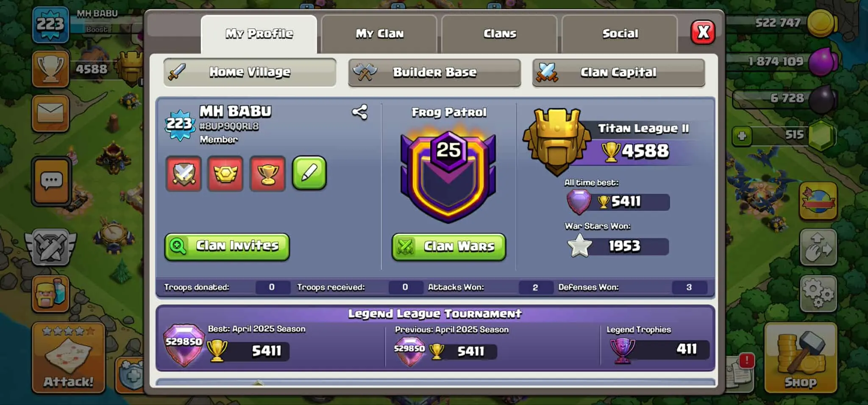Click the green edit pencil icon

click(309, 173)
